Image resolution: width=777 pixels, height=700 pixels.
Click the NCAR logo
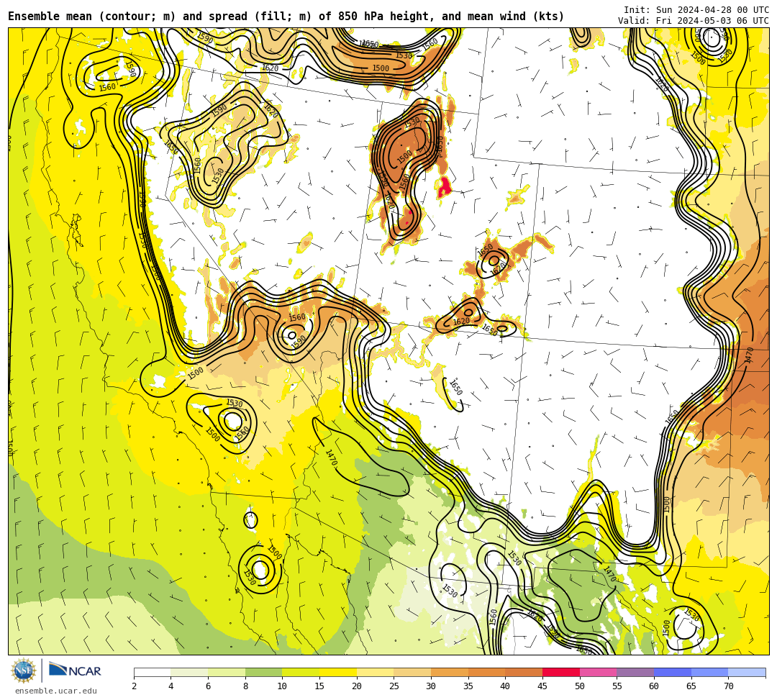[x=75, y=671]
